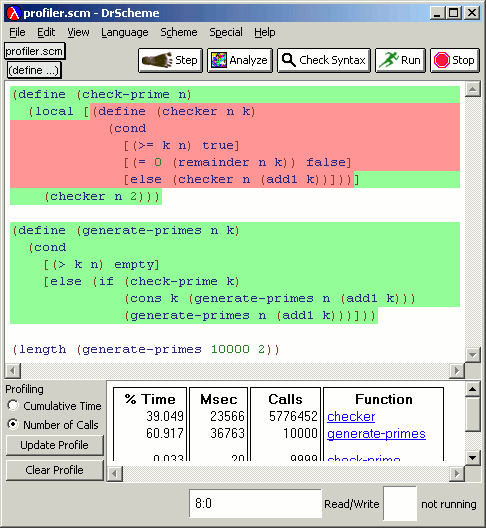
Task: Click editor scrollbar down arrow
Action: [473, 355]
